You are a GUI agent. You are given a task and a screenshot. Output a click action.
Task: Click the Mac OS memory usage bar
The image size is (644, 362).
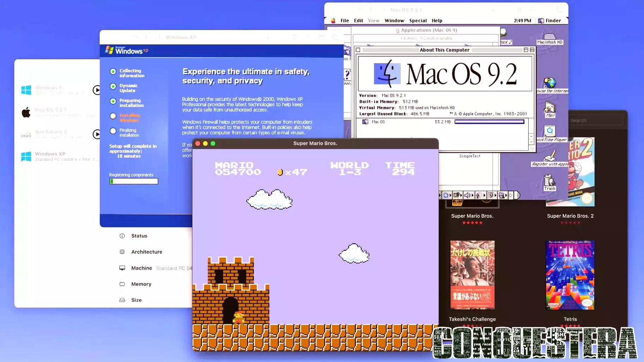click(489, 122)
